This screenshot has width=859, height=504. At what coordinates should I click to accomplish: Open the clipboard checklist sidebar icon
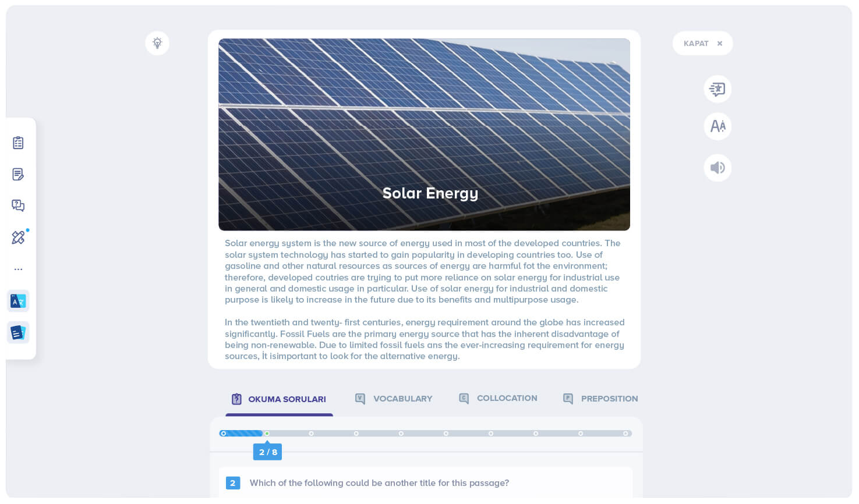pos(18,143)
